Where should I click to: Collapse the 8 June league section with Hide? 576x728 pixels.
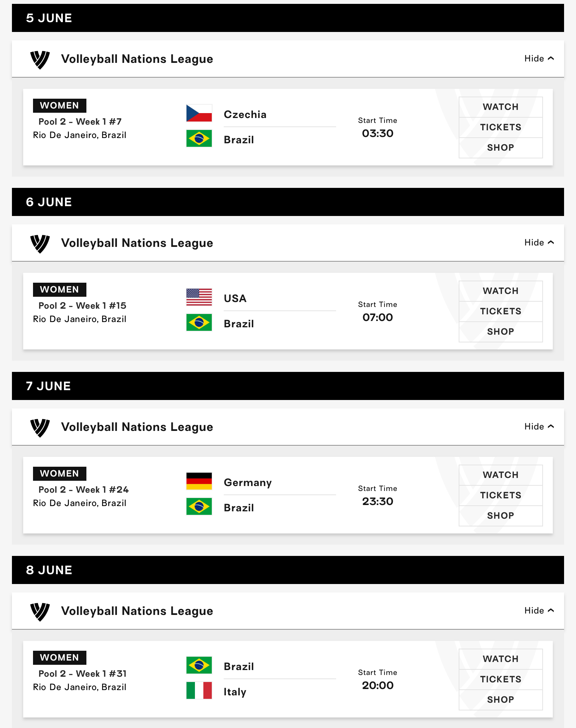tap(539, 611)
